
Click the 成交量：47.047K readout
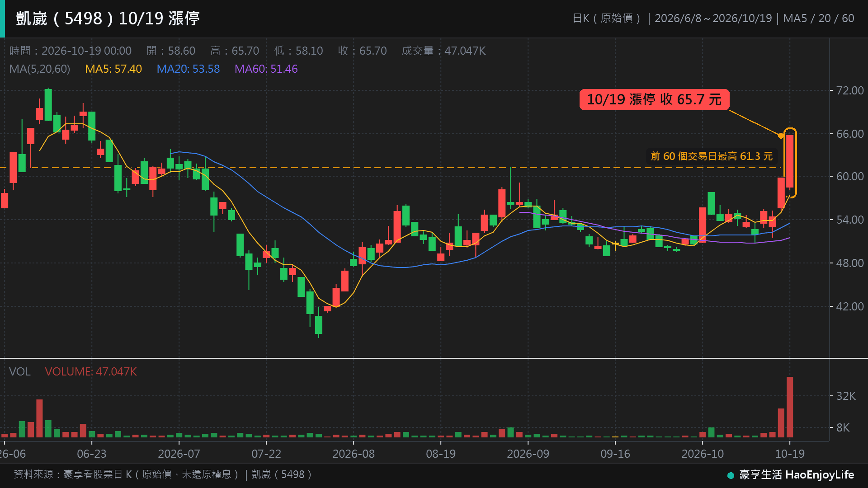(443, 51)
